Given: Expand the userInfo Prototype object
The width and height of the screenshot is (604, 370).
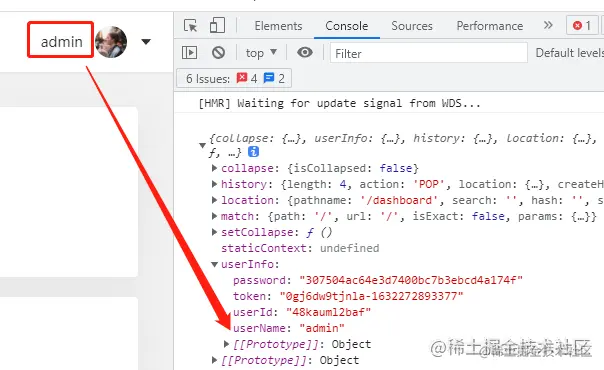Looking at the screenshot, I should (x=226, y=344).
